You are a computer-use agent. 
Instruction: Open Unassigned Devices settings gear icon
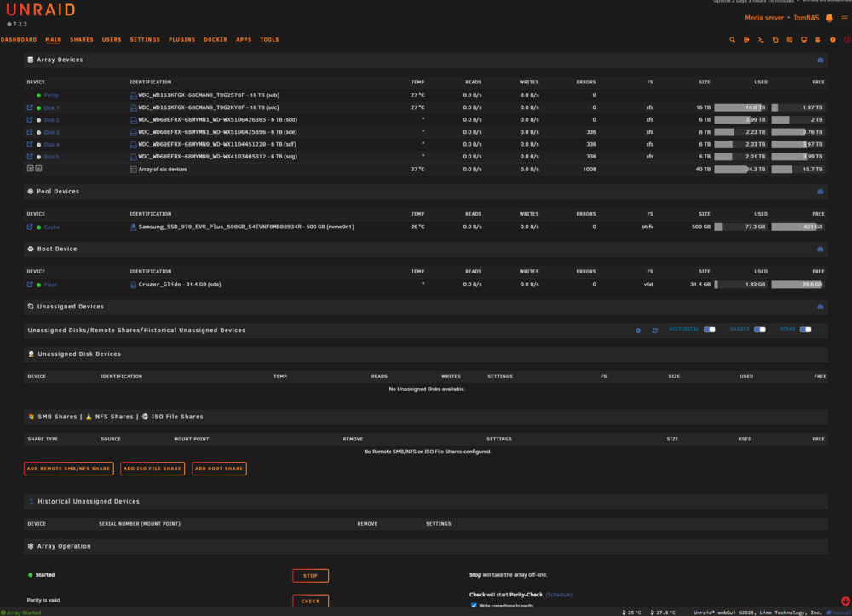click(638, 331)
